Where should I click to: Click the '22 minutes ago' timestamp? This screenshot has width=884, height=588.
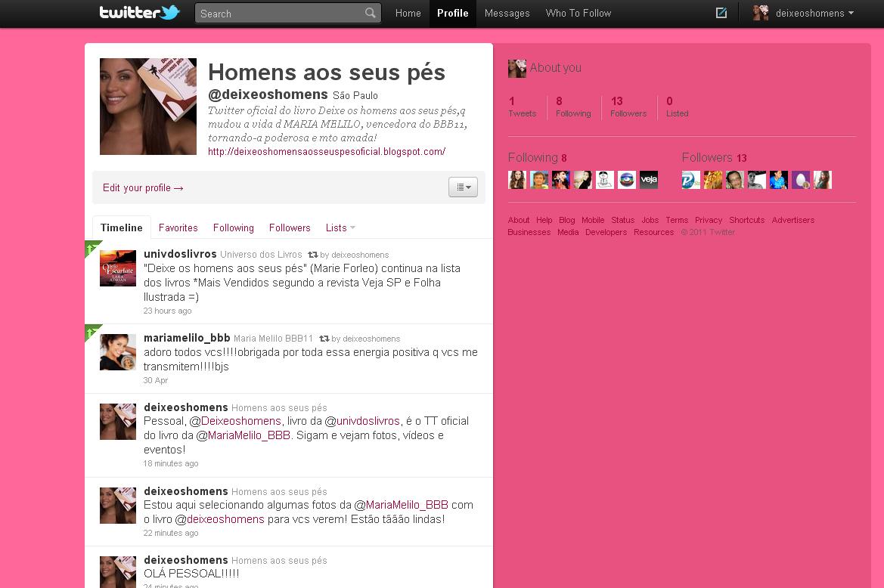coord(171,533)
